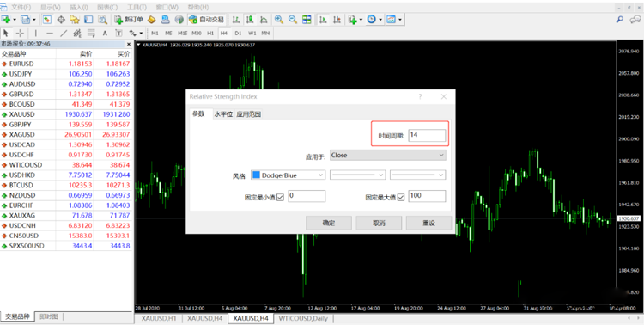Open the DodgerBlue color picker
Screen dimensions: 644x325
pos(288,175)
